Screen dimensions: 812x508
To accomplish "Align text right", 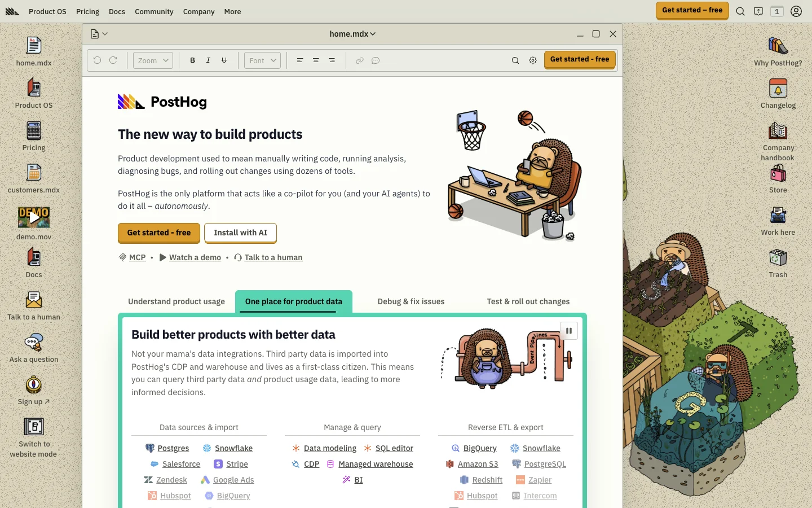I will pyautogui.click(x=332, y=60).
